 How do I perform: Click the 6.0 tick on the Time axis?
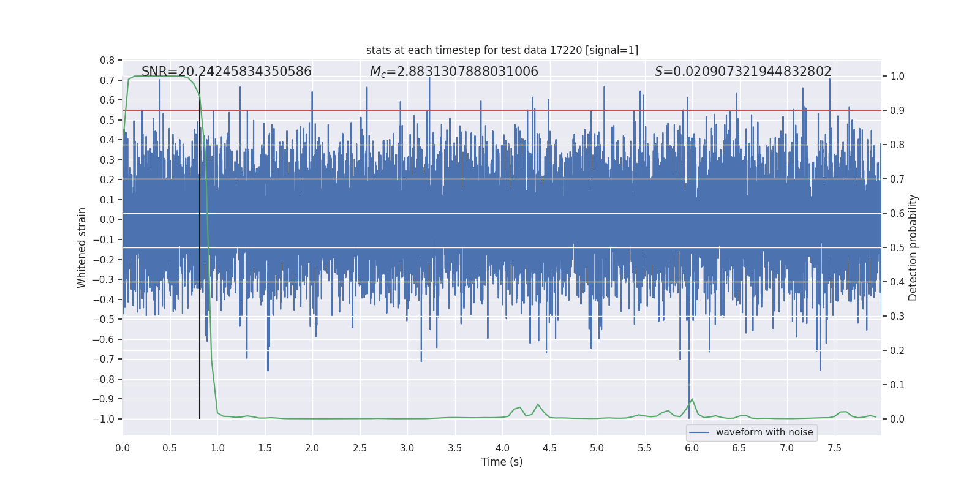[692, 448]
